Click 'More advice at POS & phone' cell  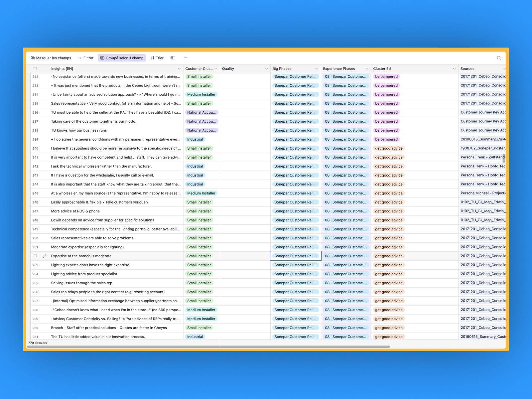117,211
